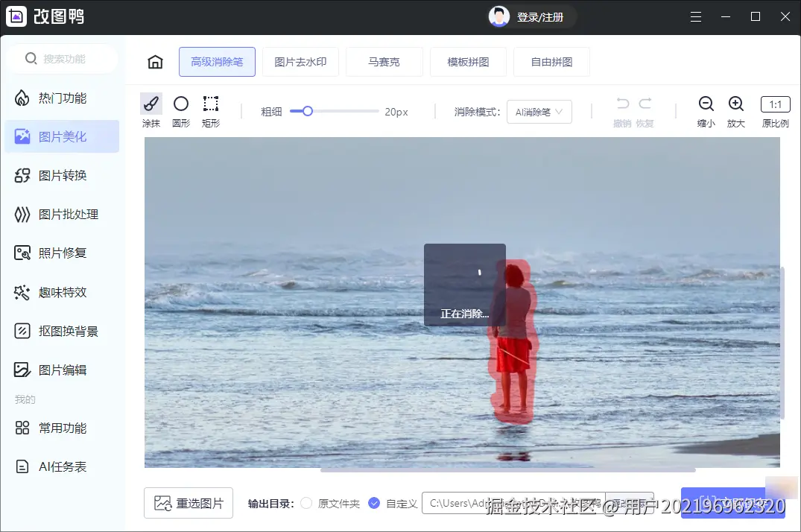Click the horizontal scrollbar under image

[507, 469]
